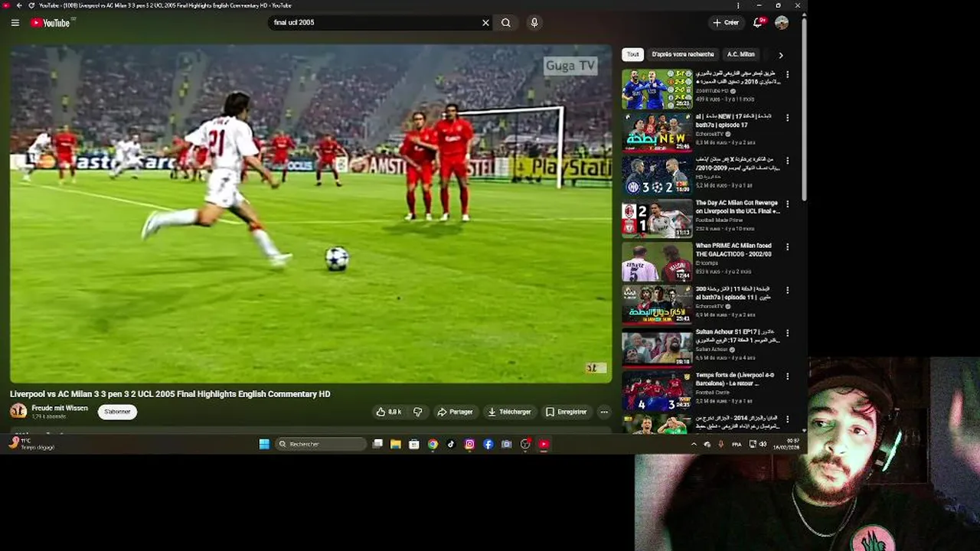Image resolution: width=980 pixels, height=551 pixels.
Task: Open Facebook from the taskbar
Action: tap(488, 444)
